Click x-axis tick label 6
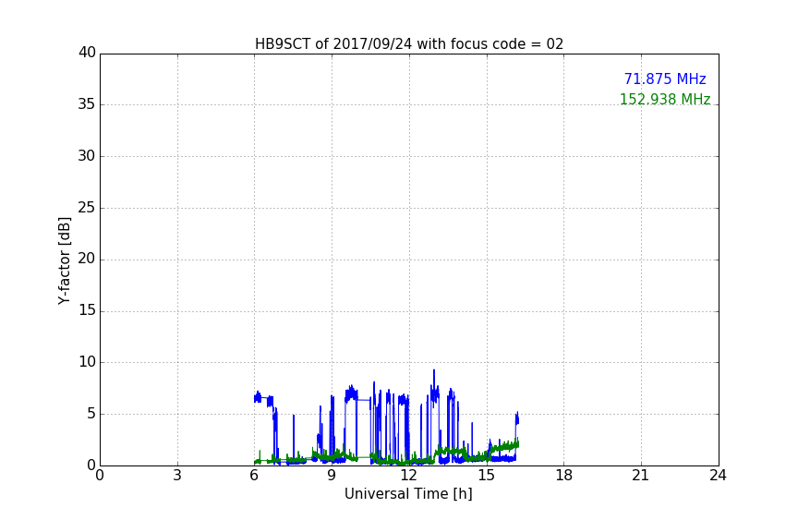Image resolution: width=798 pixels, height=532 pixels. point(254,476)
